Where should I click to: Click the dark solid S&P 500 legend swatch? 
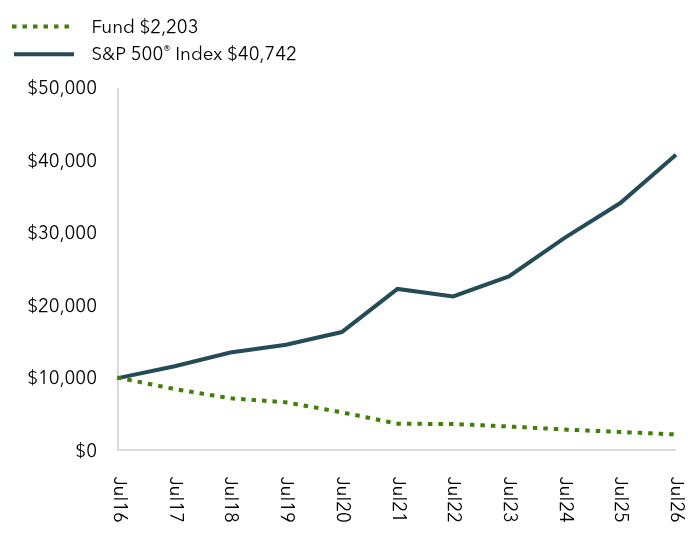(x=44, y=54)
